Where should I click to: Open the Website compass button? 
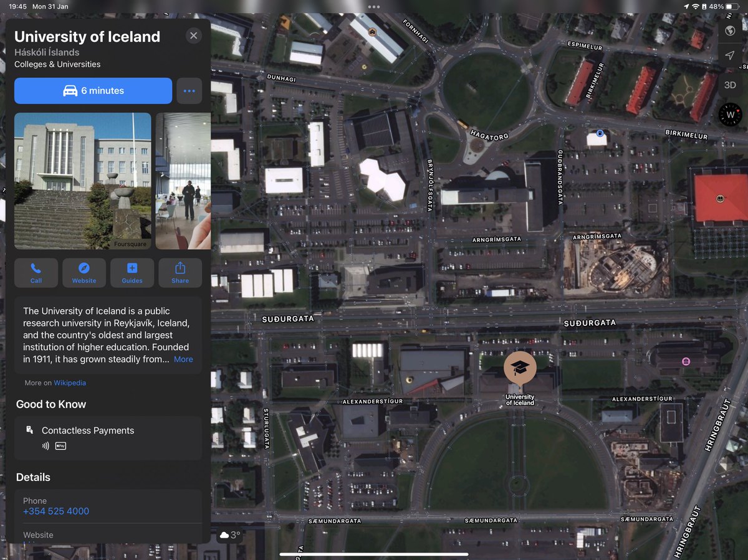point(84,273)
